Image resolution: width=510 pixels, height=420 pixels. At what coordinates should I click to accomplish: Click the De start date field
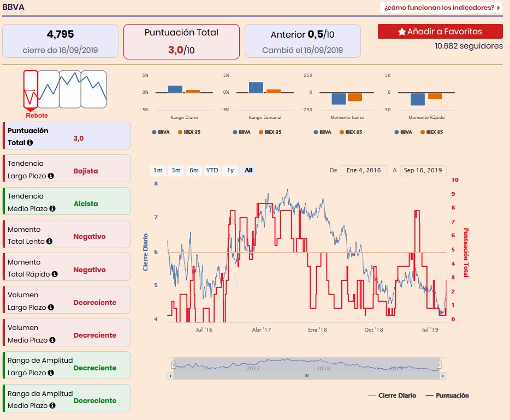coord(364,171)
